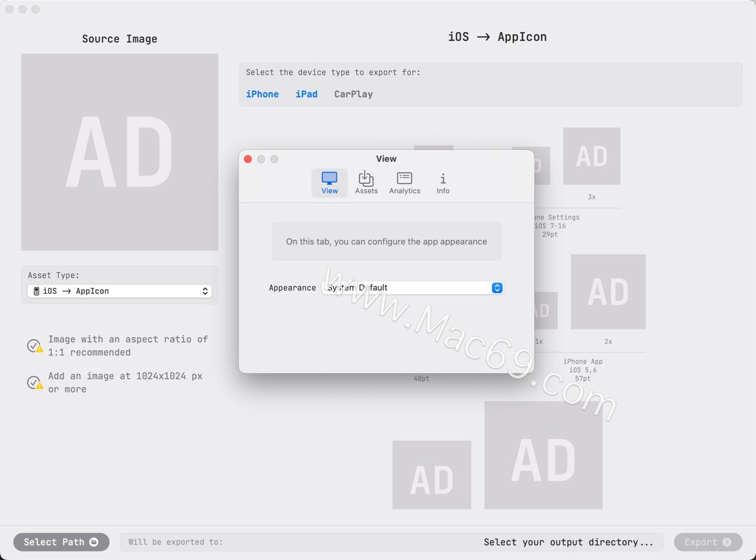Click the 2x AD icon preview thumbnail

coord(608,291)
